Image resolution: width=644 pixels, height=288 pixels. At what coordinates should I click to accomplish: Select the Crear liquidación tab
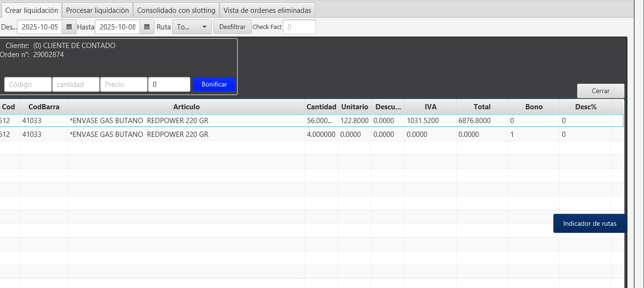[31, 10]
